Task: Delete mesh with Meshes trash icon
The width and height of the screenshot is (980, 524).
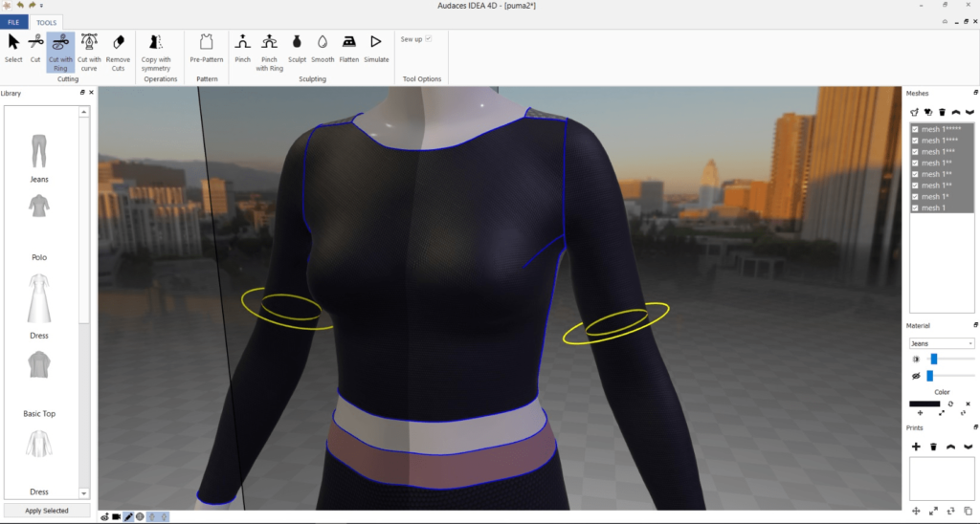Action: (x=942, y=113)
